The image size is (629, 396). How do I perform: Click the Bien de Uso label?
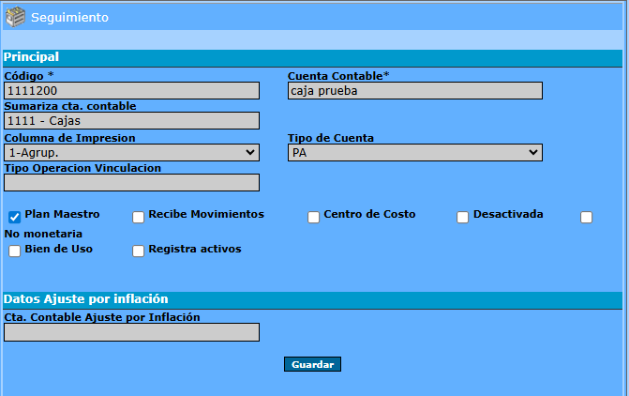(x=59, y=249)
